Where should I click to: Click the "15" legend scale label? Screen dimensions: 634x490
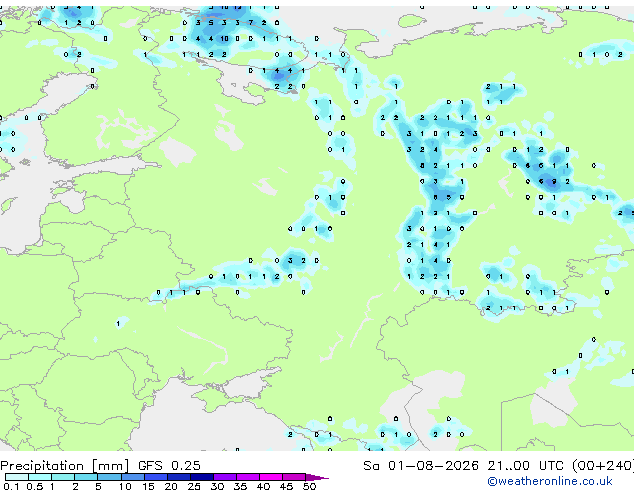[x=148, y=486]
